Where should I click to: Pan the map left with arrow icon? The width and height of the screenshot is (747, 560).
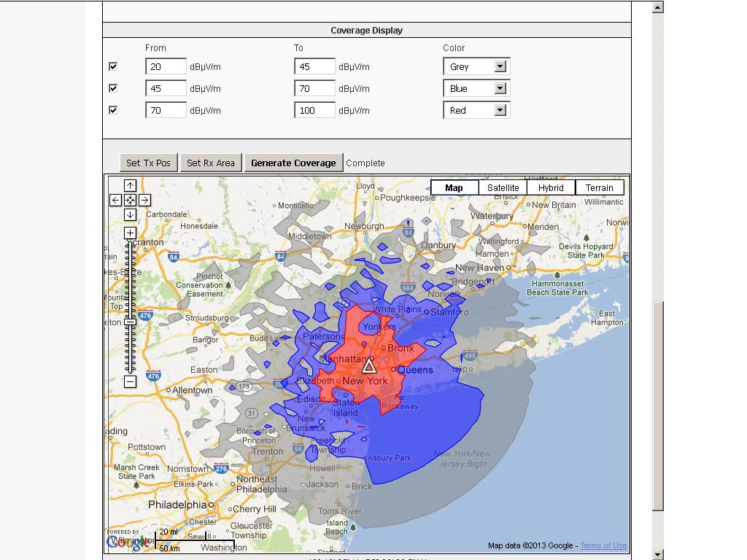click(x=115, y=200)
